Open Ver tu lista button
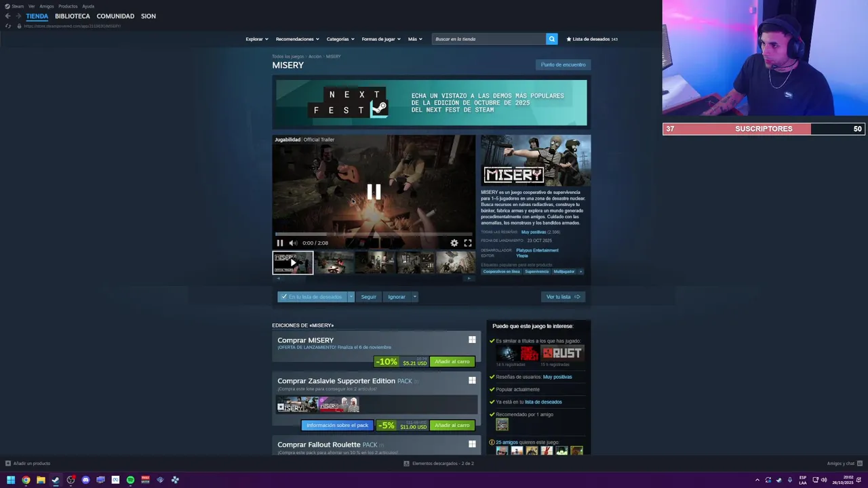Viewport: 868px width, 488px height. tap(564, 297)
